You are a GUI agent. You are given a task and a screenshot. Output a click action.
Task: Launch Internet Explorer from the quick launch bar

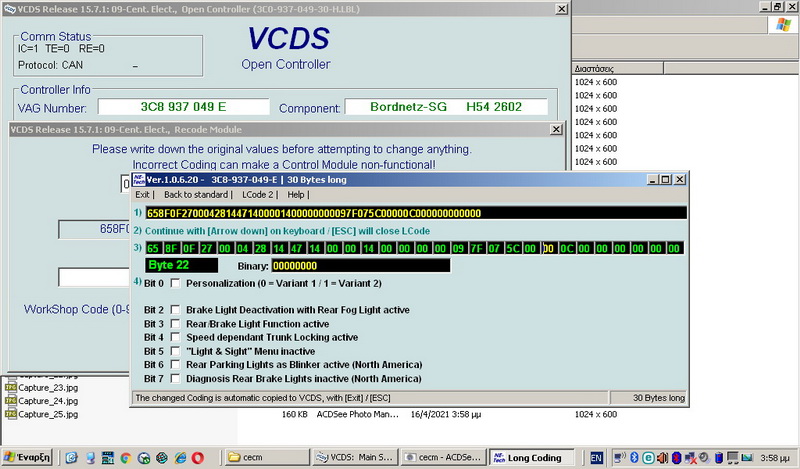[x=180, y=458]
